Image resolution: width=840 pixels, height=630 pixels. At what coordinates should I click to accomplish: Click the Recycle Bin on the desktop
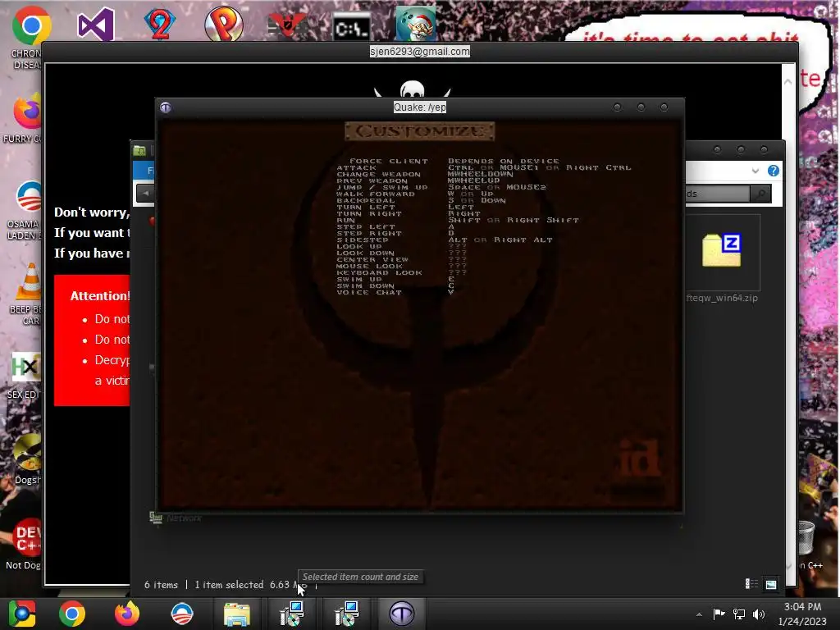point(806,538)
